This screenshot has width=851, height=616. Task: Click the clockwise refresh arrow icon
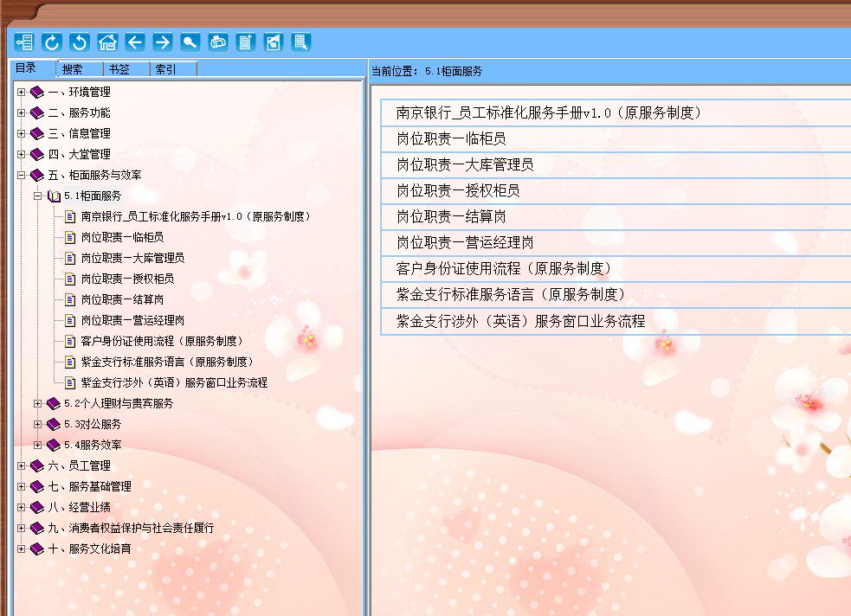tap(52, 42)
